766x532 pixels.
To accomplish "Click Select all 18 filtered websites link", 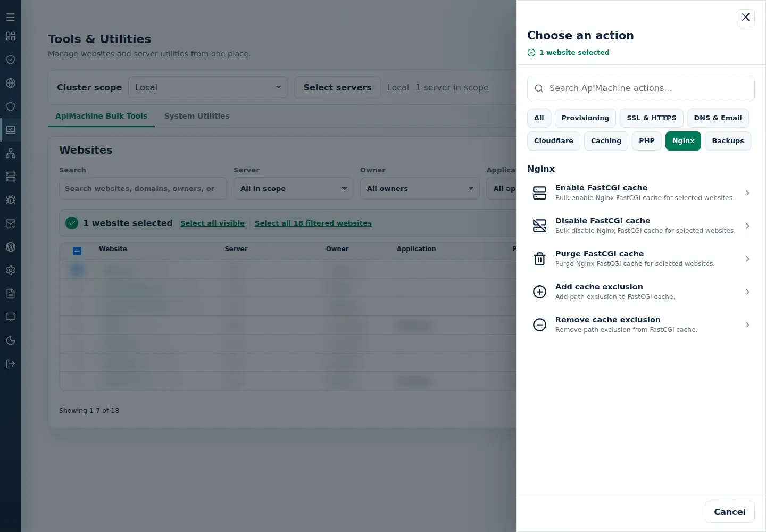I will coord(313,223).
